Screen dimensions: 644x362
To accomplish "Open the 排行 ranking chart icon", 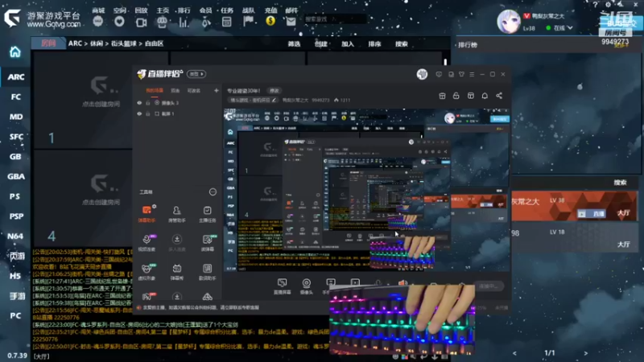I will click(x=184, y=22).
